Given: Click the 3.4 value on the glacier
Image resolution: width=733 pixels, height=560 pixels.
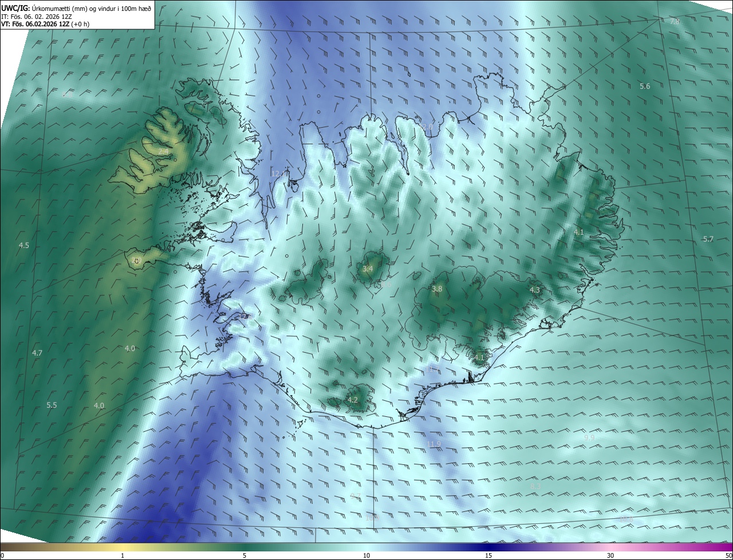Looking at the screenshot, I should click(x=368, y=269).
